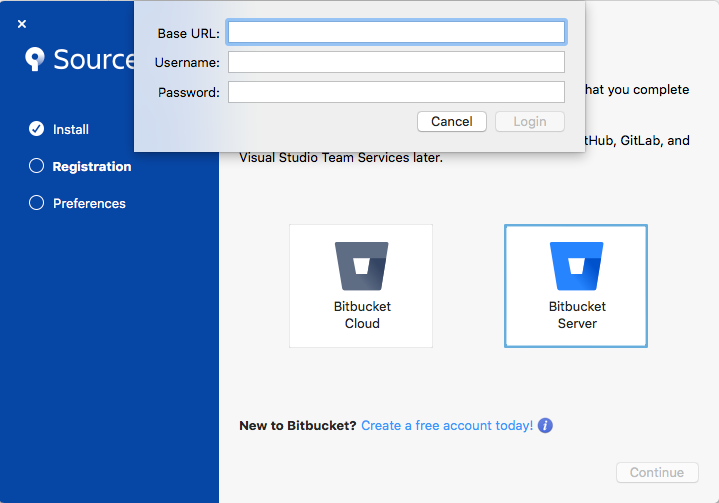The image size is (719, 503).
Task: Click the Continue button
Action: pos(657,472)
